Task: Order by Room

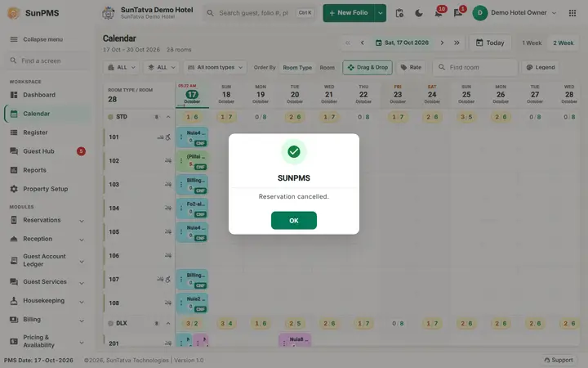Action: pyautogui.click(x=327, y=68)
